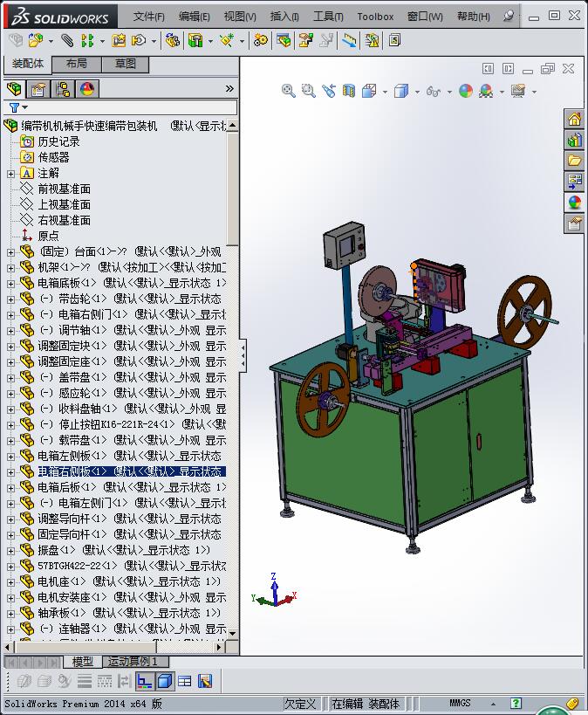This screenshot has width=588, height=715.
Task: Open the 插入(I) menu
Action: click(284, 17)
